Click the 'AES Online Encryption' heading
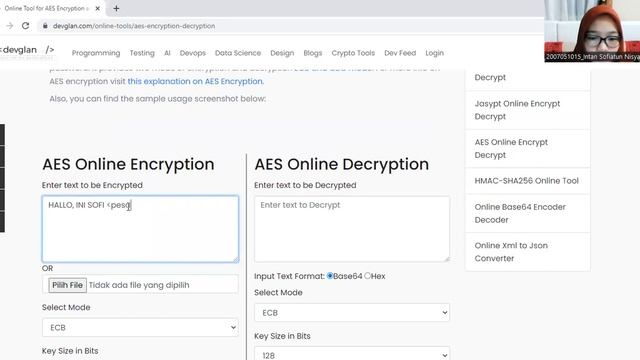This screenshot has width=640, height=360. [x=128, y=164]
